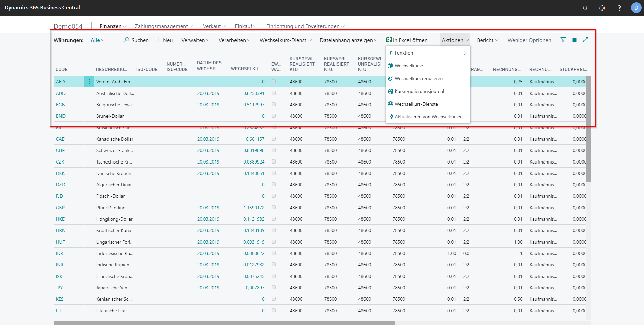Toggle the filter pane funnel icon

(x=563, y=40)
